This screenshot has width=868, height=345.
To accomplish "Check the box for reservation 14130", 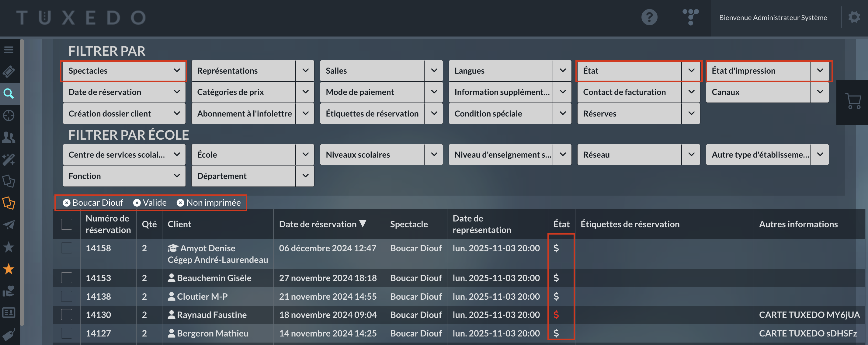I will pyautogui.click(x=67, y=315).
